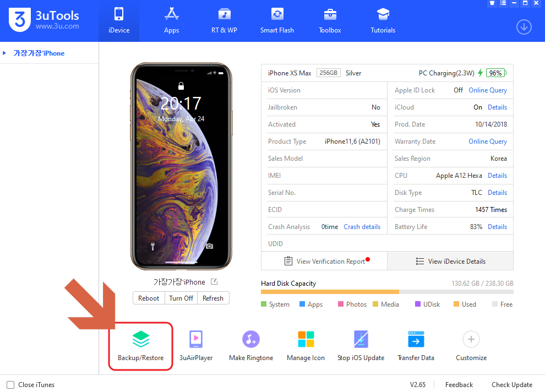
Task: Click the 1457 Times charge count
Action: pos(491,210)
